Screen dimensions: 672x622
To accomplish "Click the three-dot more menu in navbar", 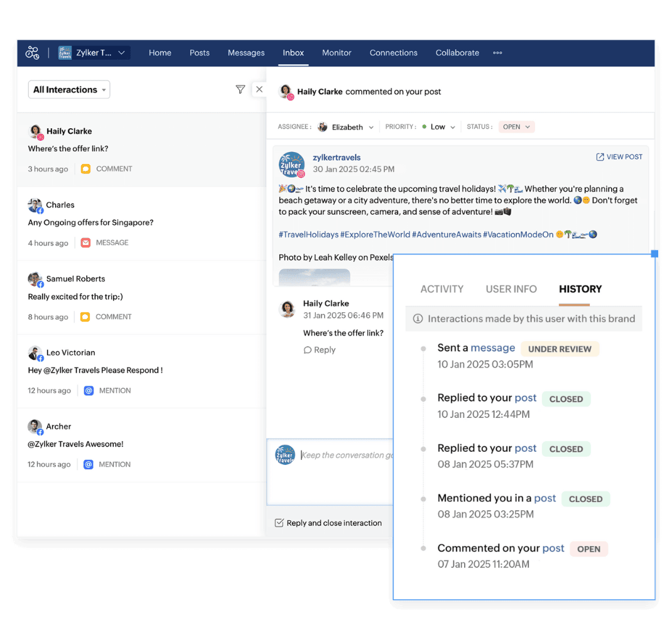I will pyautogui.click(x=497, y=53).
